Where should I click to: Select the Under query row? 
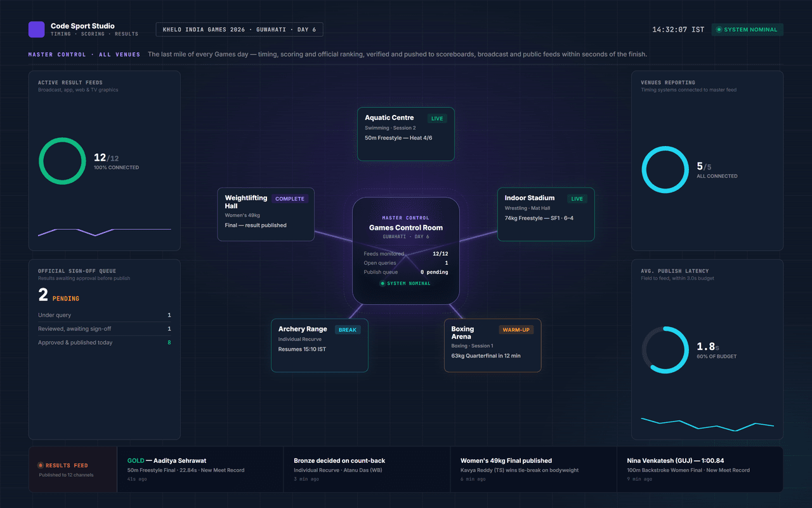click(105, 315)
